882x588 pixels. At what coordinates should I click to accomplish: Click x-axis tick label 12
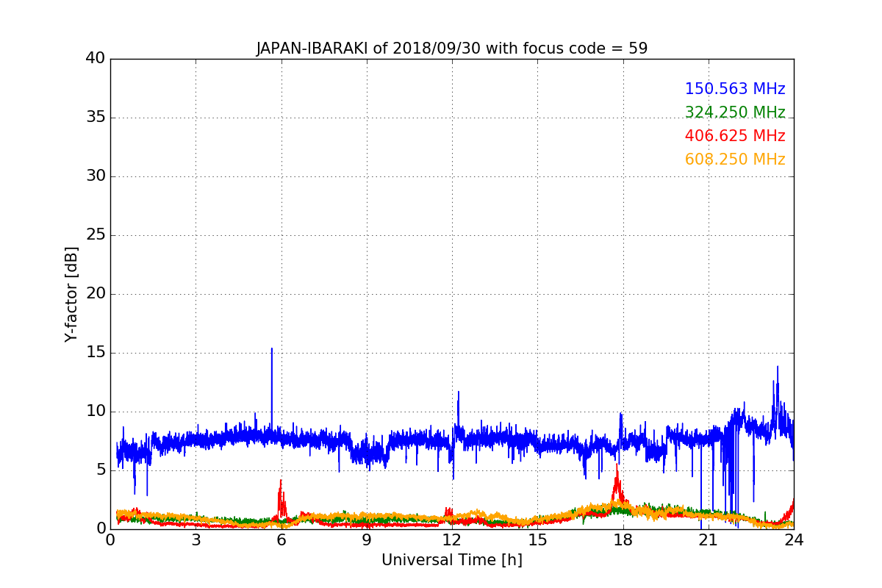(452, 540)
